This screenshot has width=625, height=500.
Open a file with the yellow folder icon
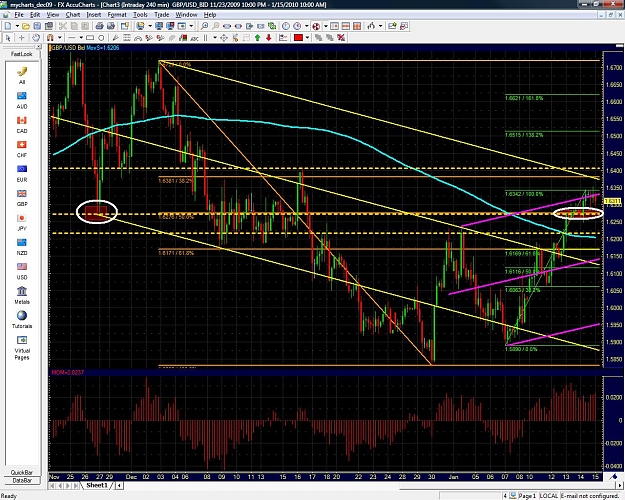[x=26, y=26]
